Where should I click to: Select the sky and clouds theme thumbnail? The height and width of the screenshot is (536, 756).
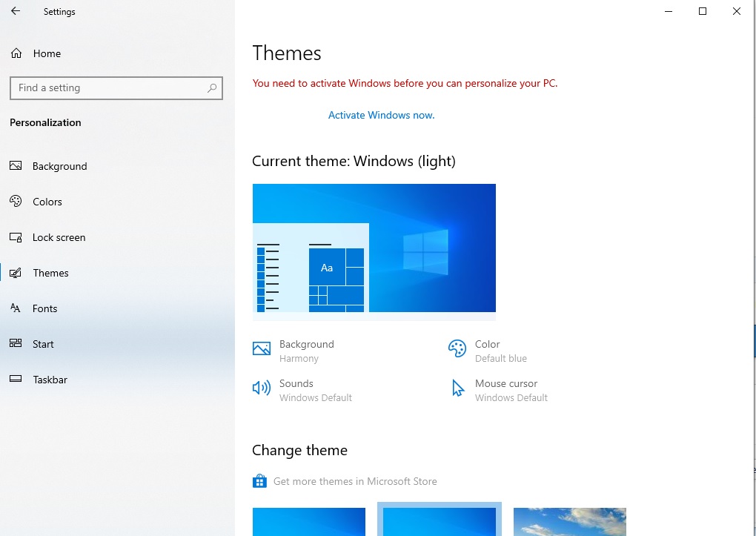click(x=570, y=521)
